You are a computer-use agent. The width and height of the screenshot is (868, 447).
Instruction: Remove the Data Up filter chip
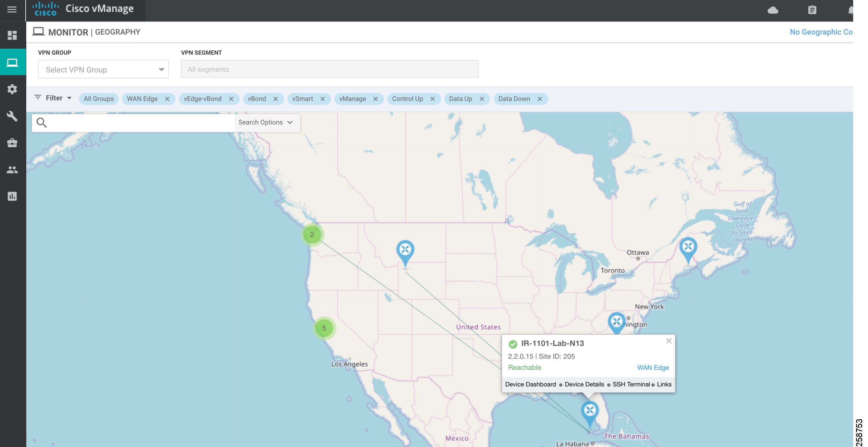tap(482, 99)
